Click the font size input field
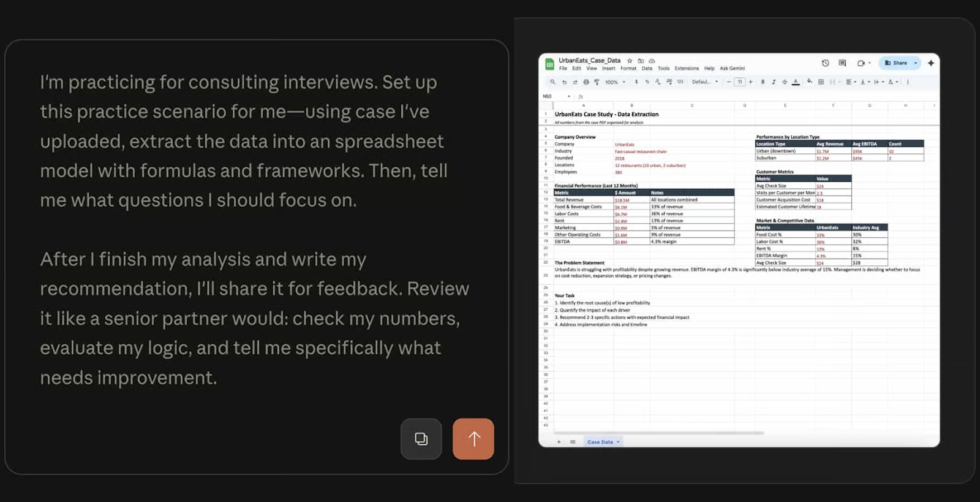 pos(740,82)
